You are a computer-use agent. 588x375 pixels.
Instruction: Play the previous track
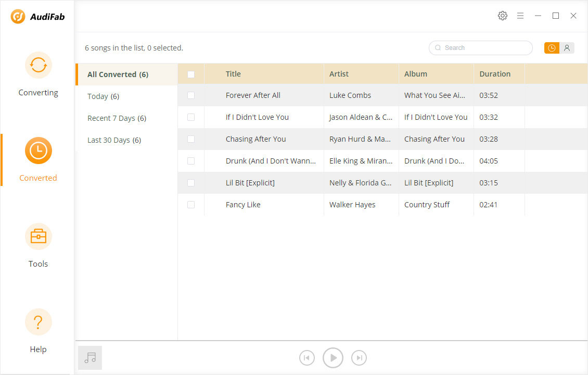click(307, 358)
